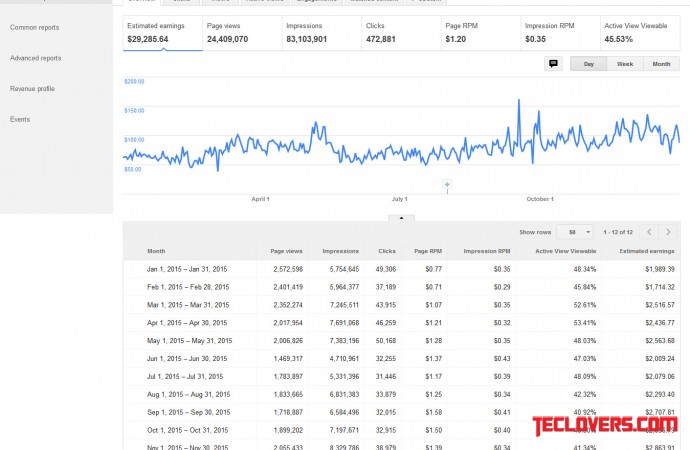Screen dimensions: 690x450
Task: Open Advanced reports in the sidebar
Action: coord(36,58)
